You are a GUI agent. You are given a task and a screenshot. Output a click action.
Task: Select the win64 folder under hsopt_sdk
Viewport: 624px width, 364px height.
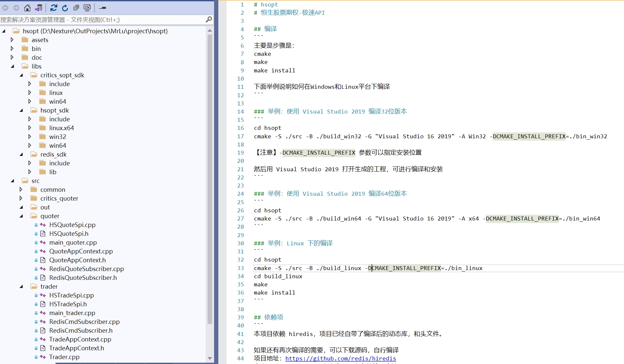click(57, 145)
